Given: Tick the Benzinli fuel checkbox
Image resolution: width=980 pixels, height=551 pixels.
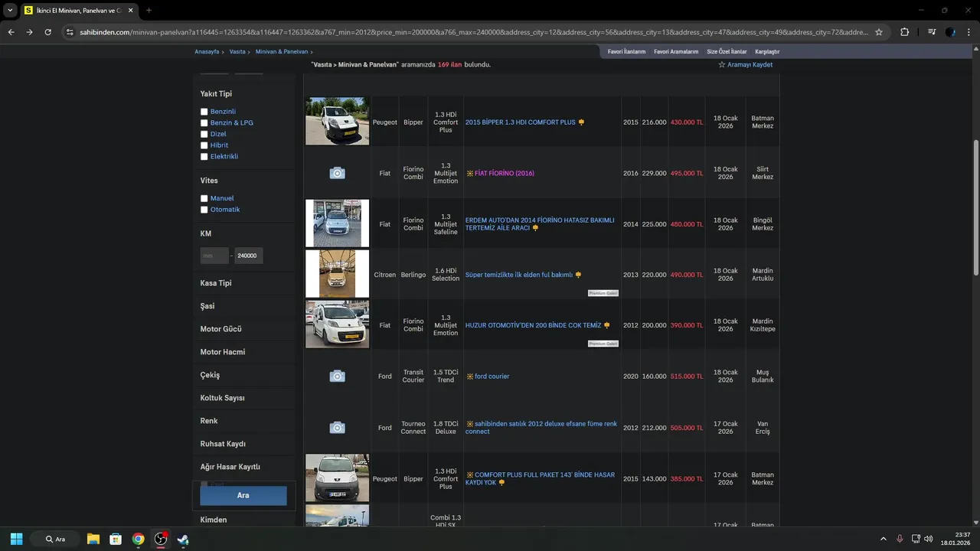Looking at the screenshot, I should pos(204,112).
